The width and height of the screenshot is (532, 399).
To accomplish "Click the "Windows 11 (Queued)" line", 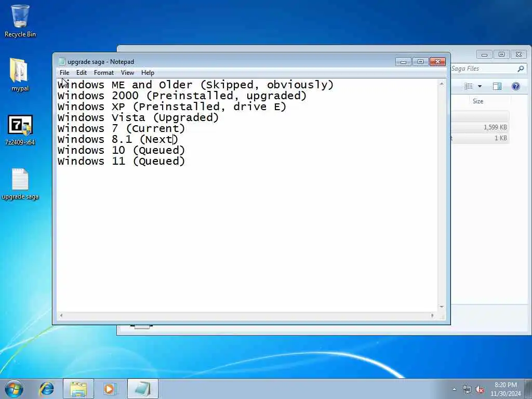I will point(121,161).
